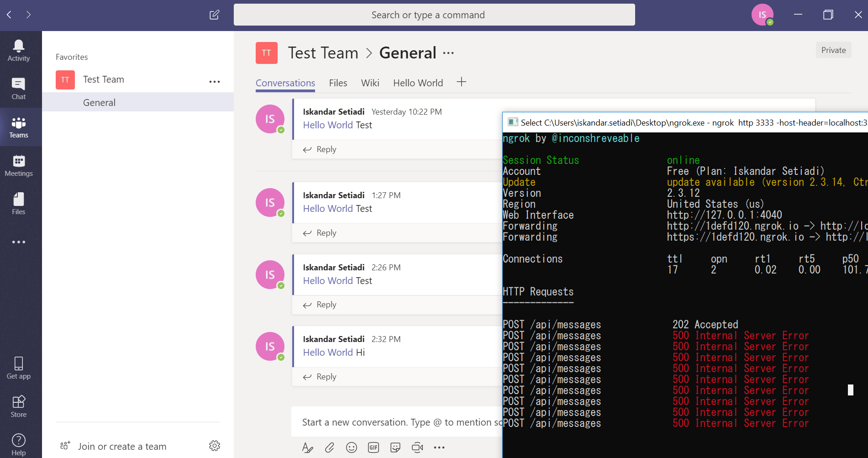Reply to the Yesterday 10:22 PM message
Screen dimensions: 868x458
pyautogui.click(x=320, y=149)
